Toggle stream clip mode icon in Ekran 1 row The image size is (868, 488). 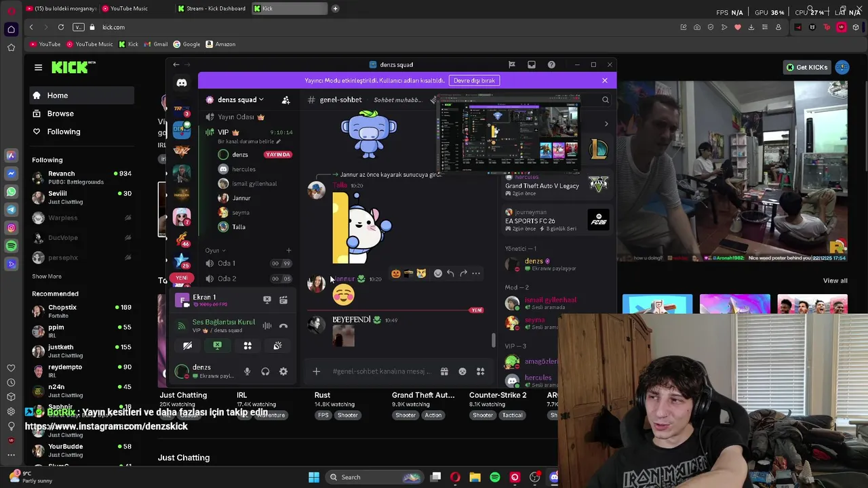tap(283, 299)
